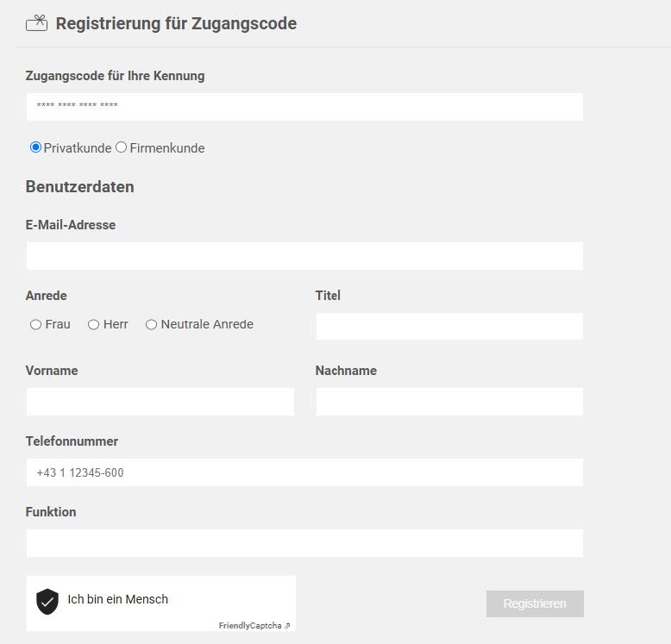Image resolution: width=671 pixels, height=644 pixels.
Task: Click into the Titel field
Action: click(449, 327)
